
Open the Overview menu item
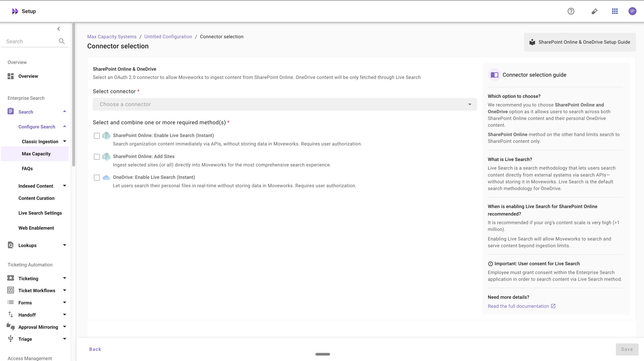tap(28, 76)
